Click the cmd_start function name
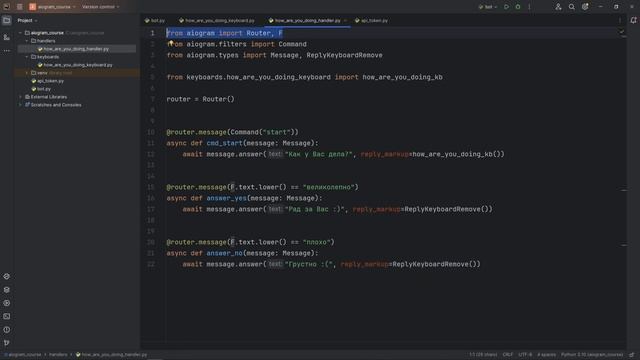 pos(224,143)
